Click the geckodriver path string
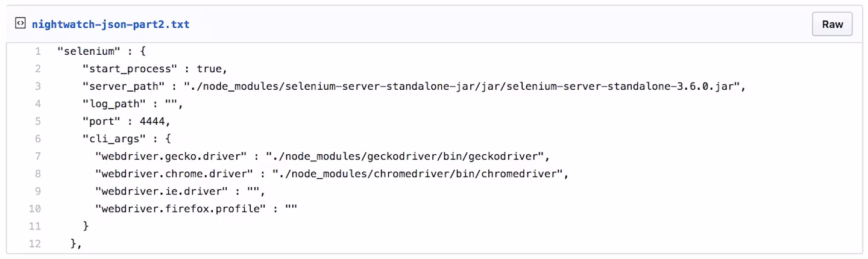 coord(406,157)
